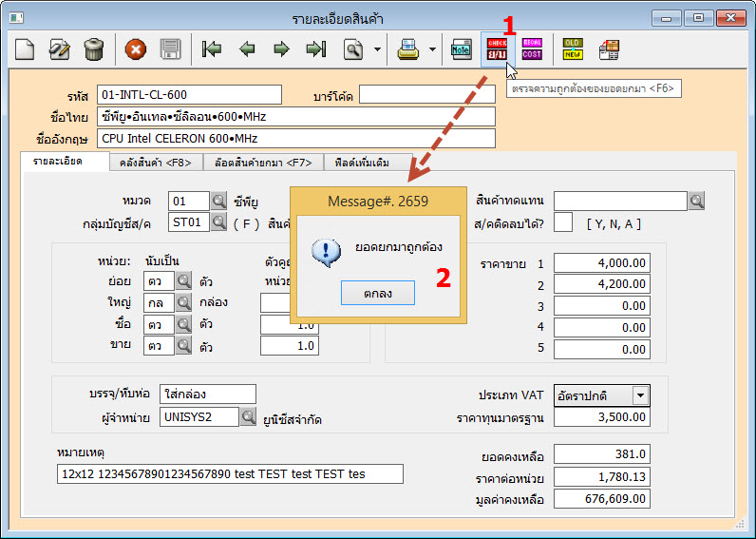This screenshot has width=756, height=539.
Task: Click the new document toolbar icon
Action: click(26, 48)
